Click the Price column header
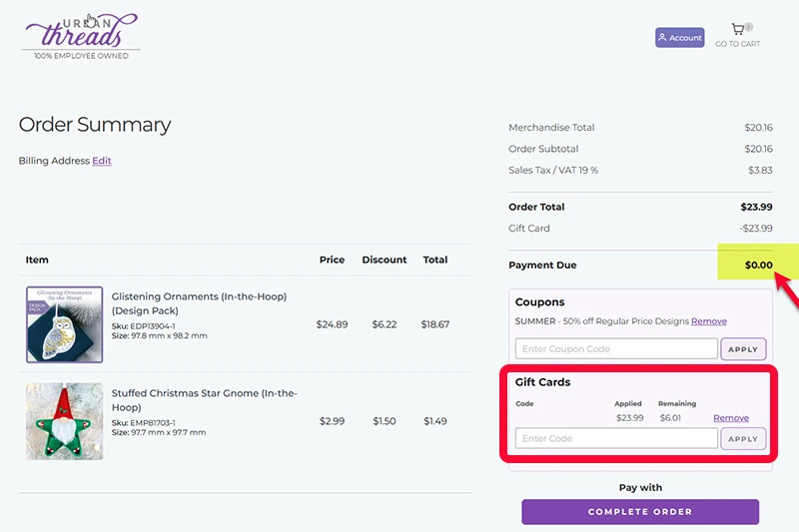 pos(332,260)
